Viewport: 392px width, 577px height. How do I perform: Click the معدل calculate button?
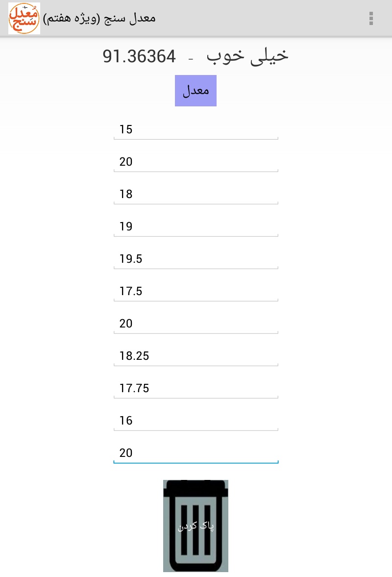click(x=196, y=91)
